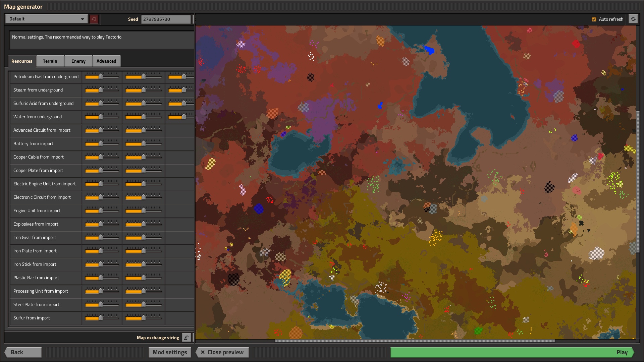The width and height of the screenshot is (644, 362).
Task: Click Sulfur from import frequency slider
Action: click(101, 318)
